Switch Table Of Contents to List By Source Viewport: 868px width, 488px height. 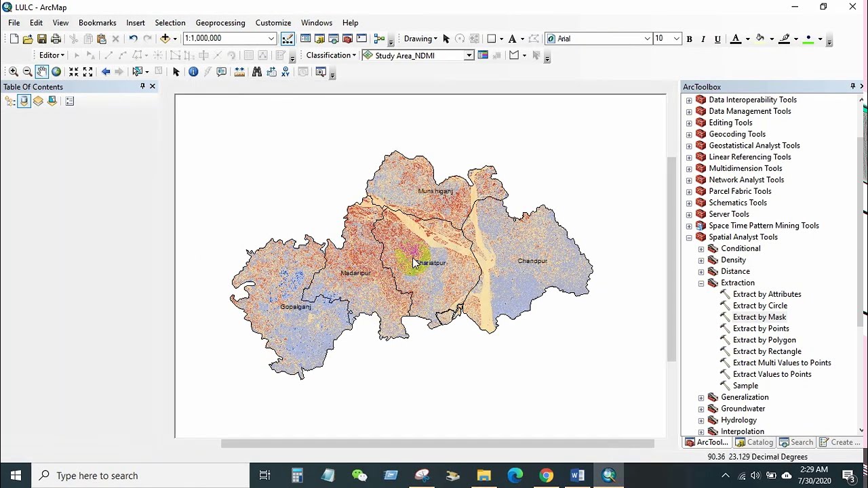click(24, 101)
